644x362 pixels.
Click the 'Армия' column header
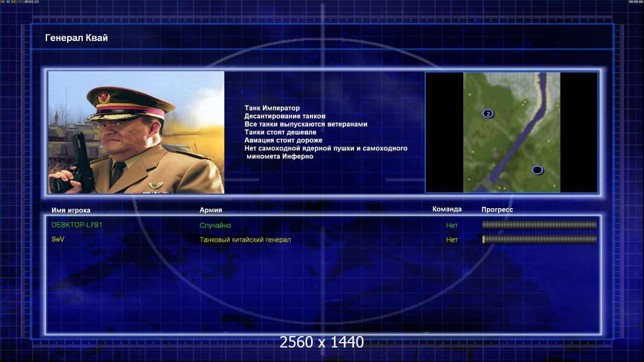211,210
